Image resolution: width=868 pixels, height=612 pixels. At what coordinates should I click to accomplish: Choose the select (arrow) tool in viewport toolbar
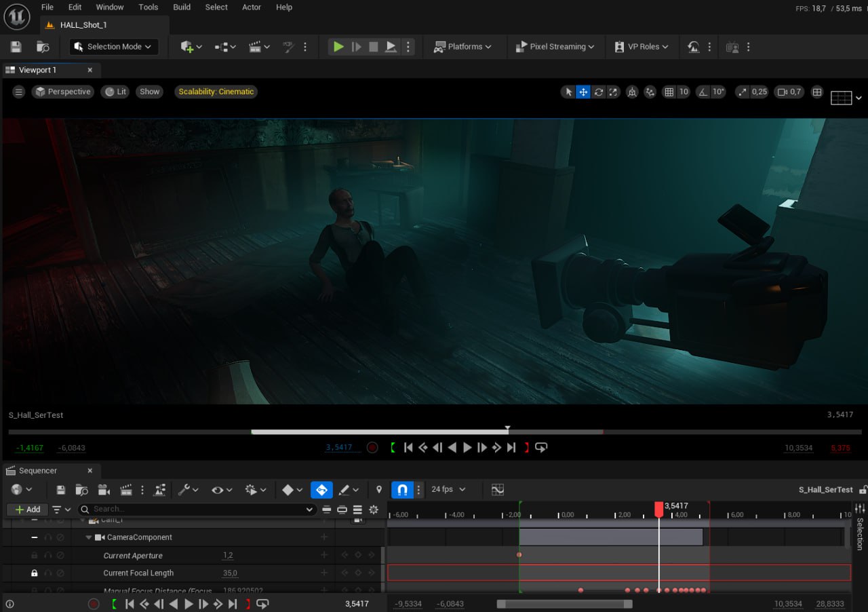tap(568, 92)
